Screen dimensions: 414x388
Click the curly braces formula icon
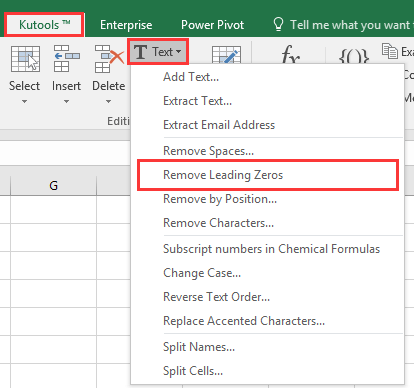pos(354,55)
